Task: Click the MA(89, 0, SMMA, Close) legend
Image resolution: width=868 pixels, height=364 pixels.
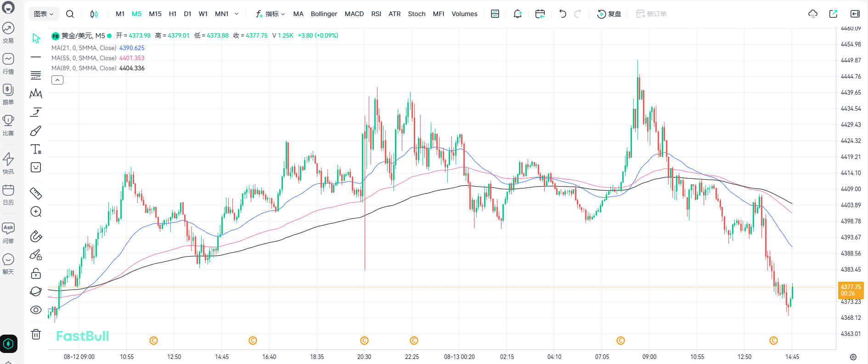Action: click(84, 68)
